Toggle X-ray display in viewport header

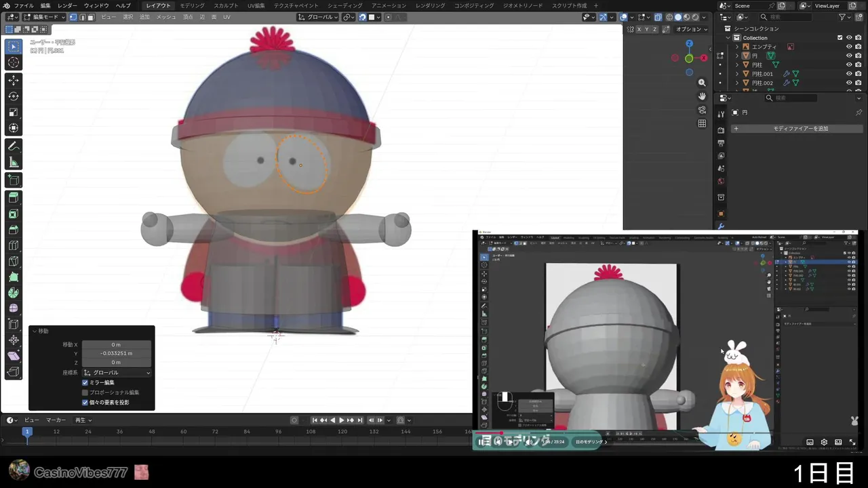tap(658, 17)
